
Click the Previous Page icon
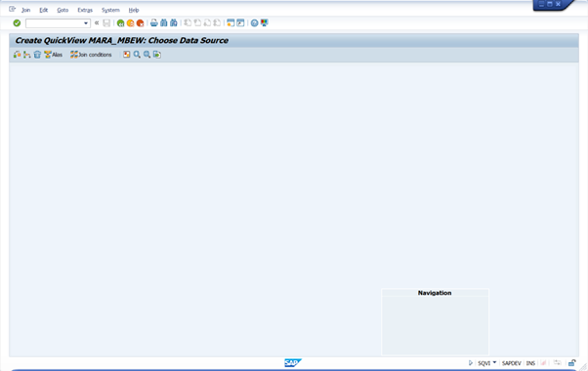pyautogui.click(x=197, y=22)
